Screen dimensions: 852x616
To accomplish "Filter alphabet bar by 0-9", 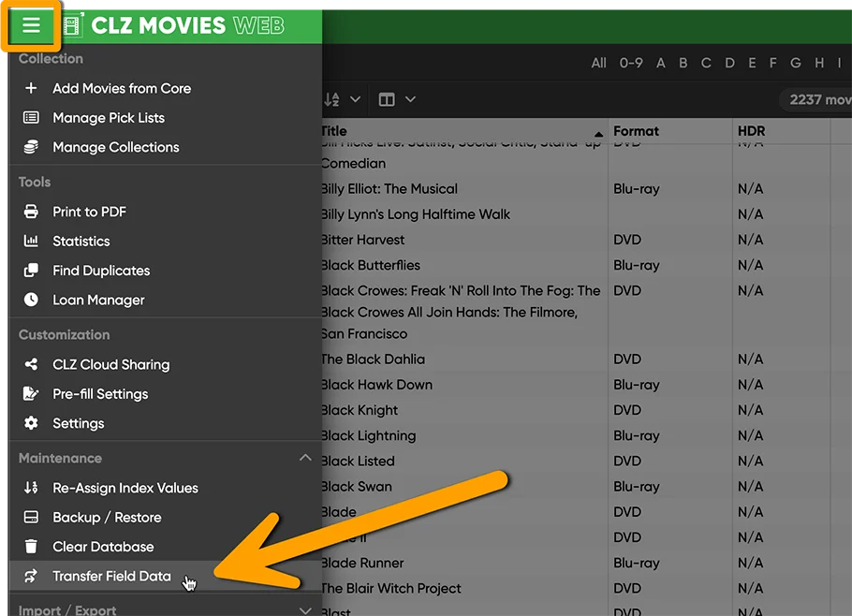I will click(631, 63).
